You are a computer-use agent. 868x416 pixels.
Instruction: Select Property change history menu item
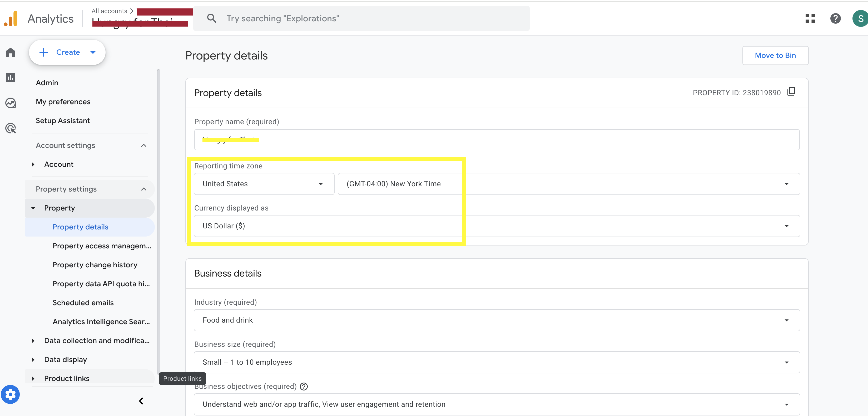(x=95, y=265)
